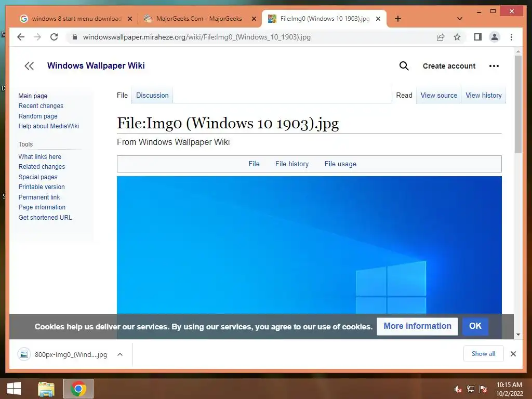Click Get shortened URL

45,218
